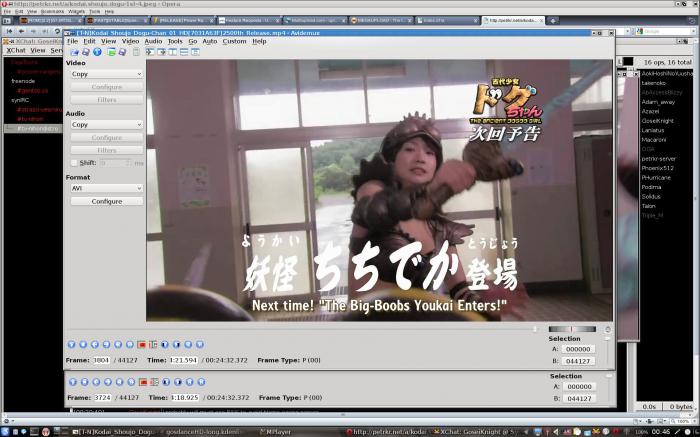Set selection marker B icon, front window
The image size is (700, 437).
coord(153,345)
